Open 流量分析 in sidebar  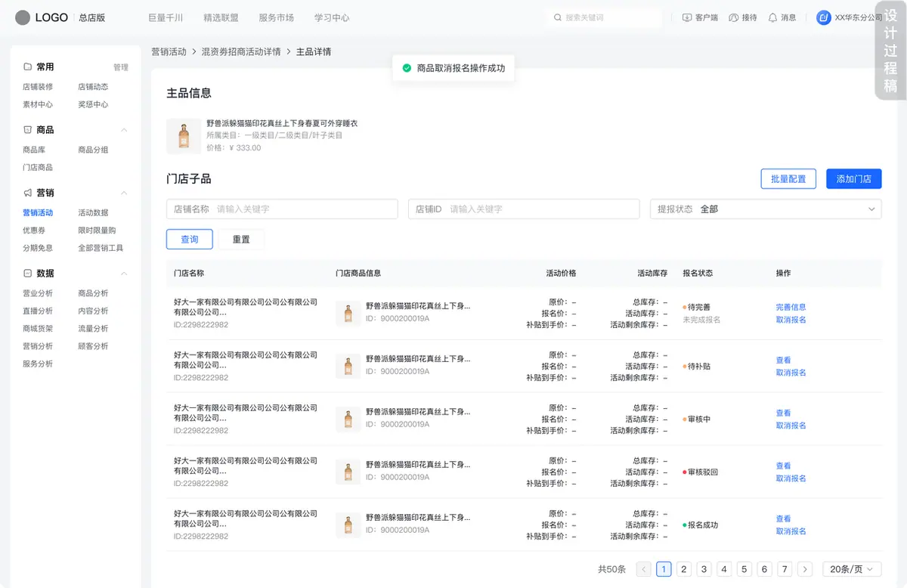click(93, 328)
